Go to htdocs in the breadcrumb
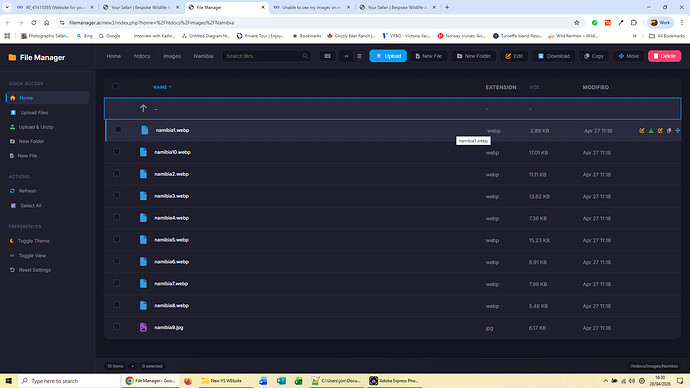This screenshot has width=690, height=388. coord(142,56)
